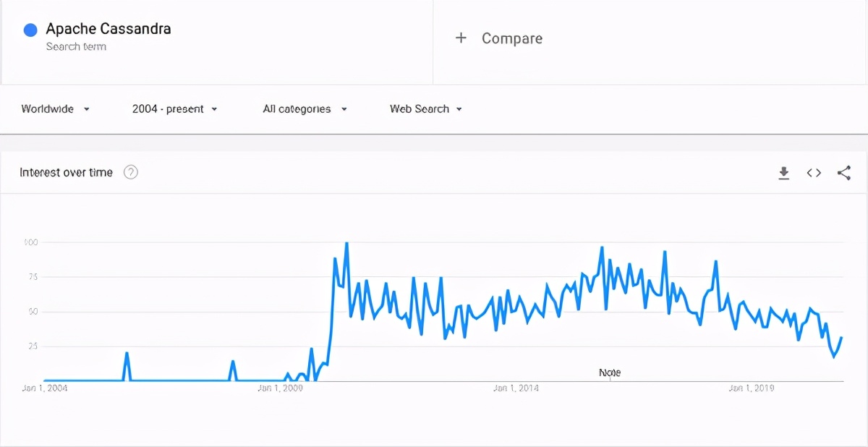
Task: Select the Jan 1, 2014 axis label
Action: [x=516, y=388]
